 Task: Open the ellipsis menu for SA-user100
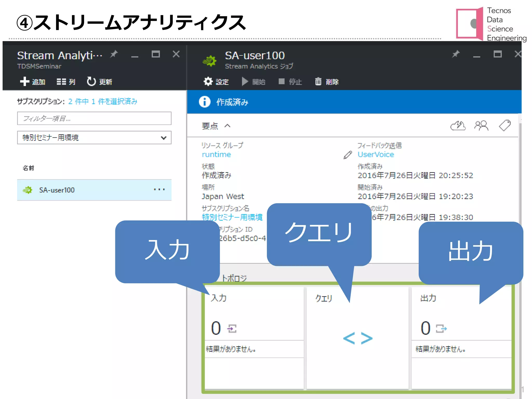159,189
